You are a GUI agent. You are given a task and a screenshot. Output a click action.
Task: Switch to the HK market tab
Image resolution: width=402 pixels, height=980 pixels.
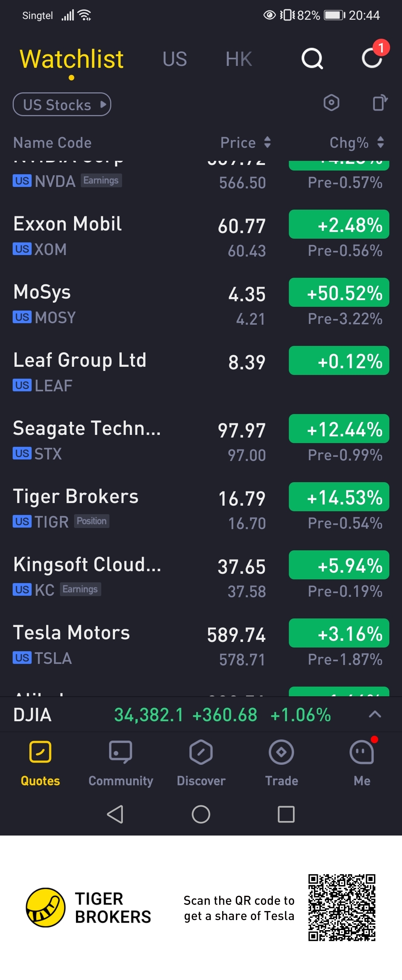click(239, 59)
